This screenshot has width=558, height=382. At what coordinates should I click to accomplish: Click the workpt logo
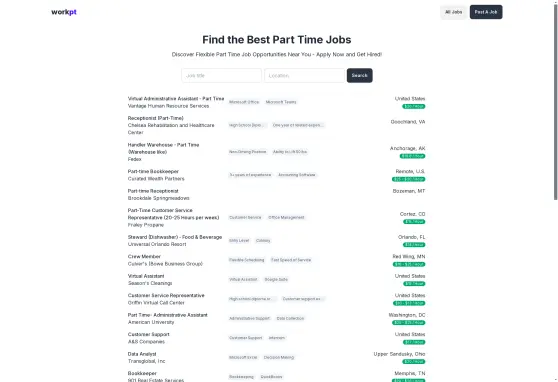click(64, 12)
